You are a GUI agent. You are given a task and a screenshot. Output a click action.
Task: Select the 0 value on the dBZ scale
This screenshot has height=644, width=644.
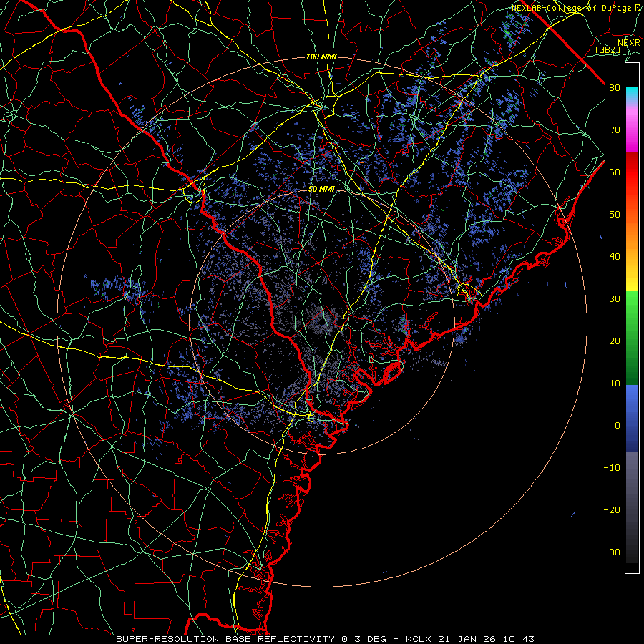[x=618, y=426]
